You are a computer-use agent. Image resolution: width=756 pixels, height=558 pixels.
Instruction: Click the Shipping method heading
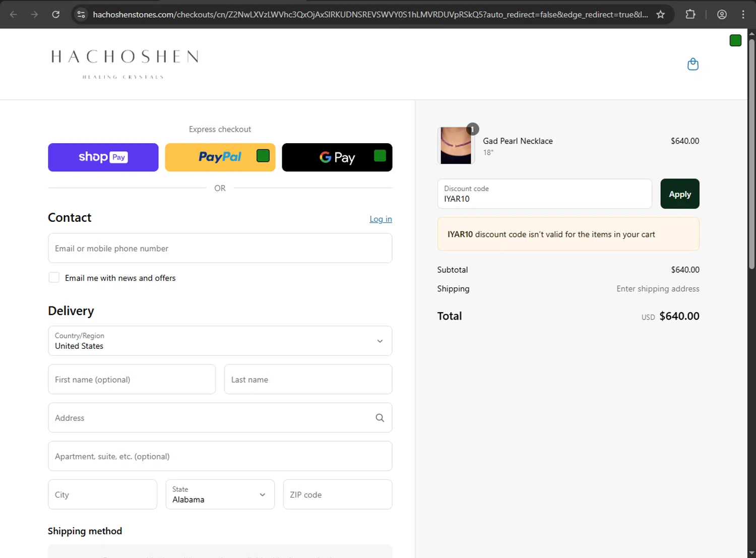[x=85, y=531]
